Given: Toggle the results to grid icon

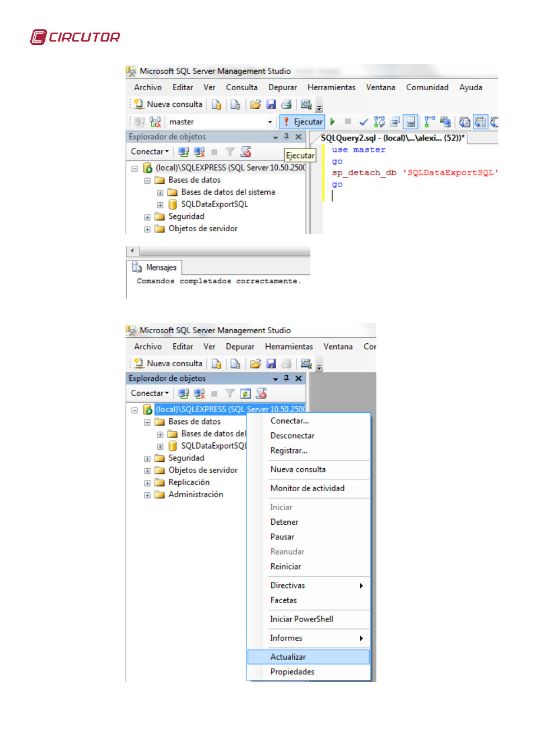Looking at the screenshot, I should tap(480, 122).
